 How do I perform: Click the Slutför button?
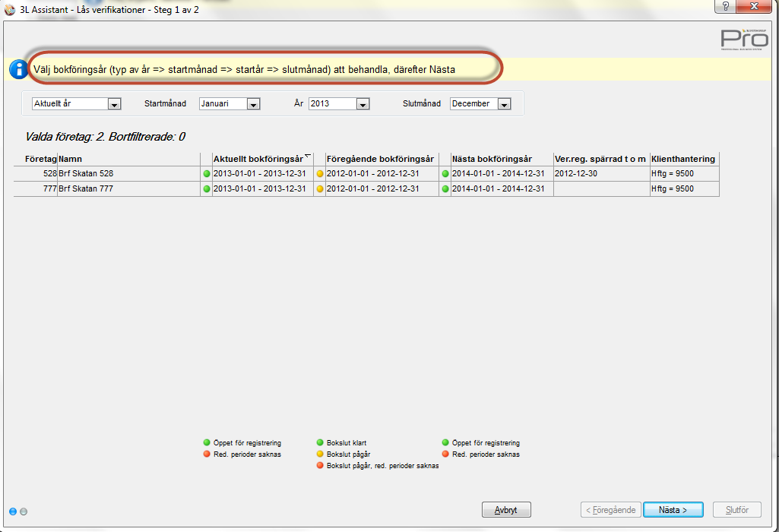736,510
